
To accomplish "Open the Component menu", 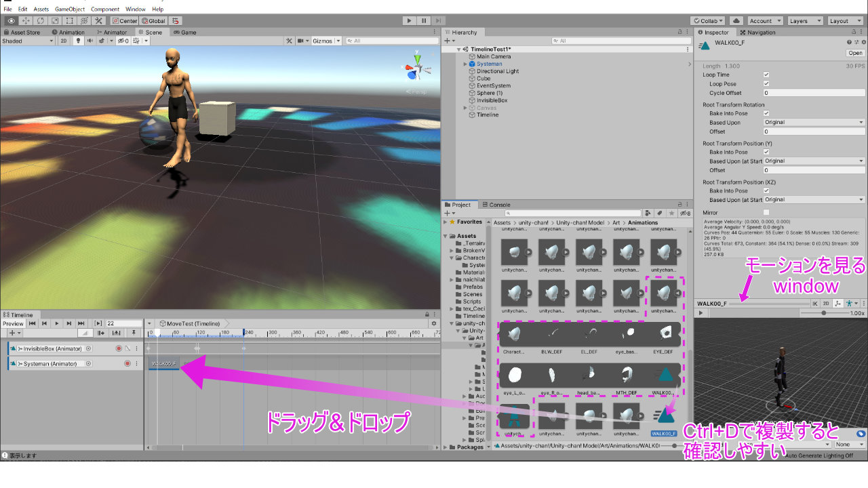I will (105, 9).
